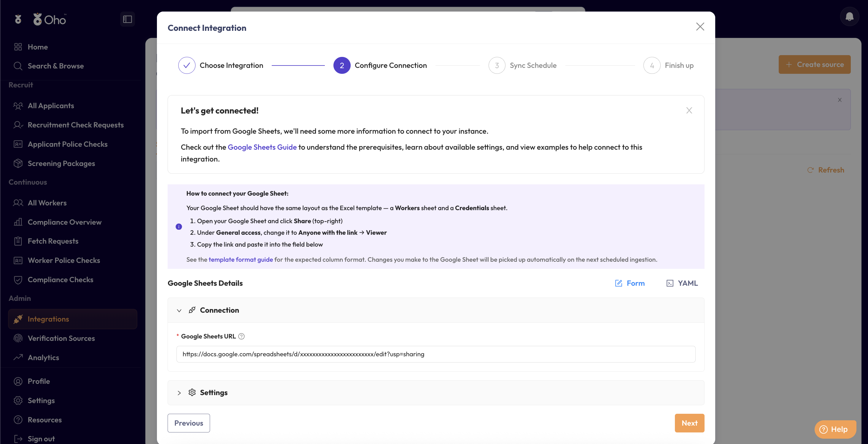Focus the Google Sheets URL field
Screen dimensions: 868x444
click(x=436, y=354)
